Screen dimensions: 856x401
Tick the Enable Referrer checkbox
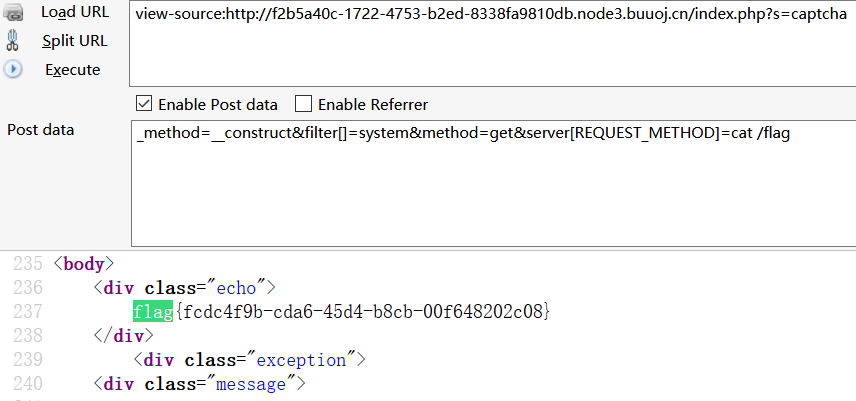click(x=302, y=104)
